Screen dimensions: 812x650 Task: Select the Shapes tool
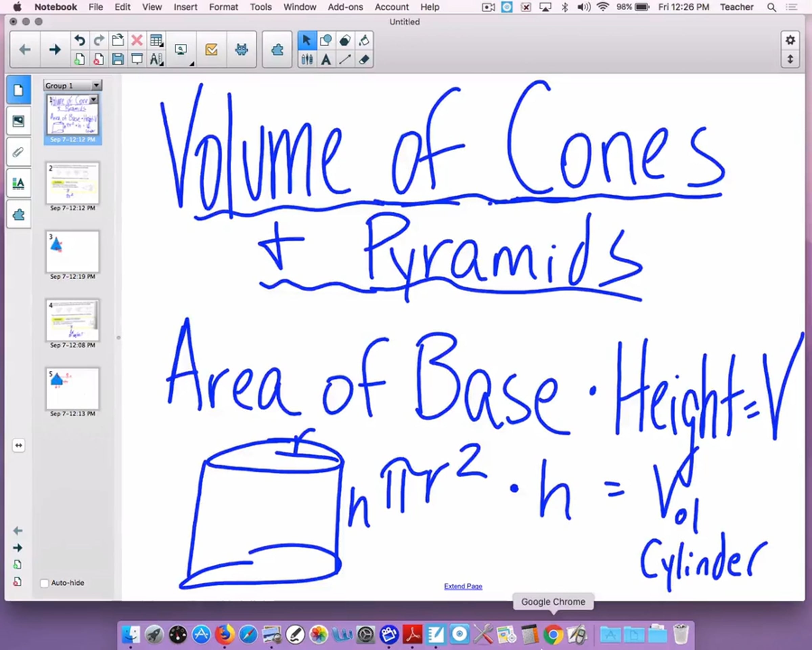point(326,40)
